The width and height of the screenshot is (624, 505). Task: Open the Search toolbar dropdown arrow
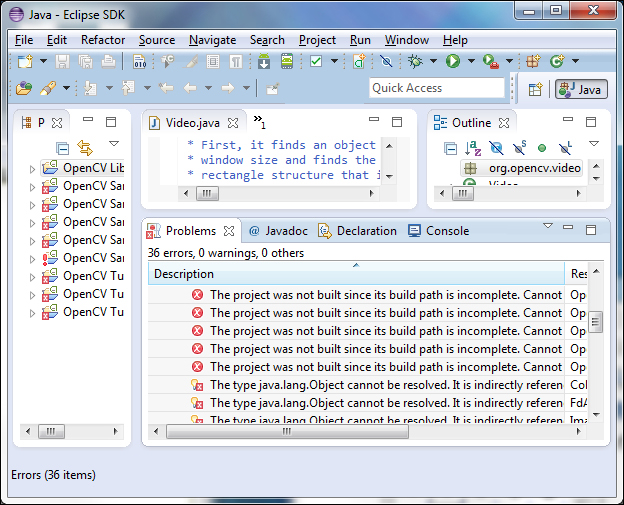click(x=66, y=88)
